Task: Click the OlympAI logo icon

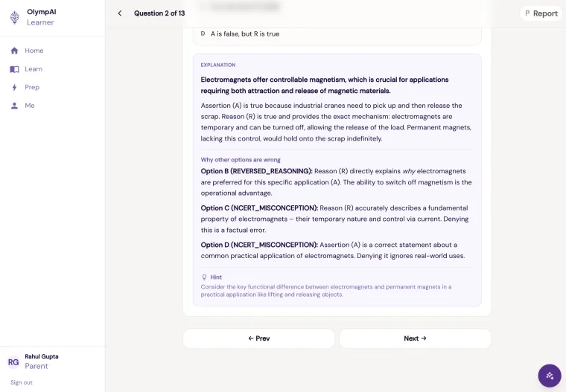Action: coord(14,17)
